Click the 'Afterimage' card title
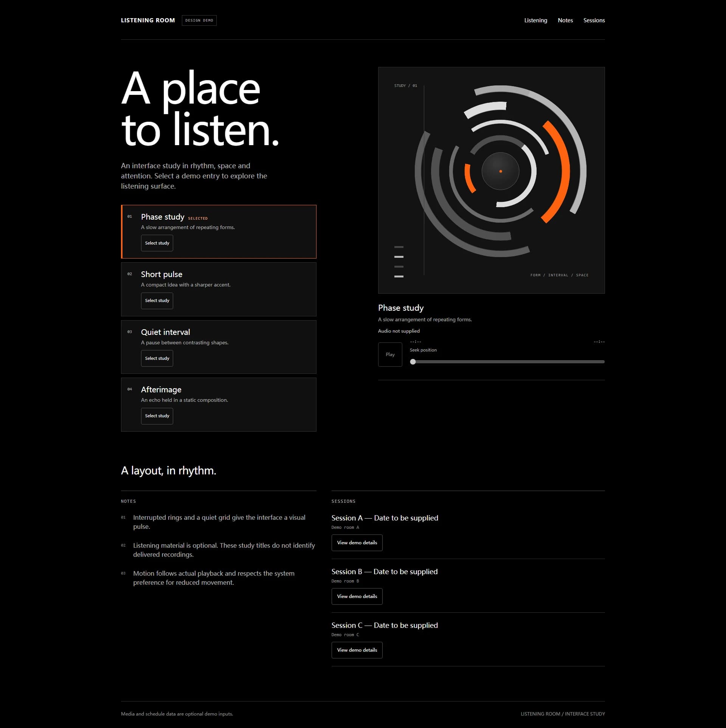This screenshot has height=728, width=726. point(161,390)
